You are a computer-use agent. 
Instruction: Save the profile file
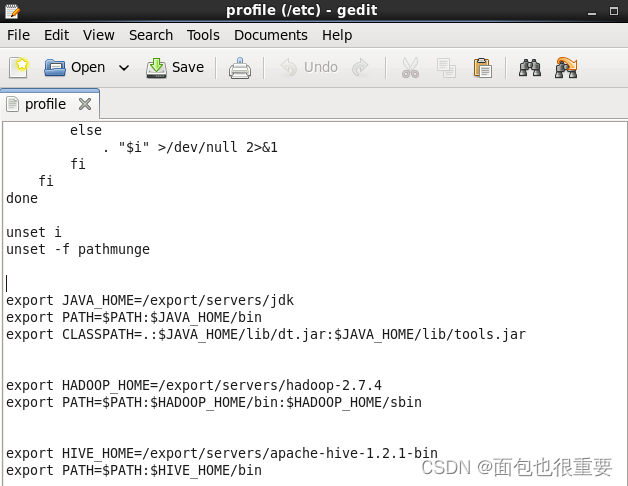175,67
